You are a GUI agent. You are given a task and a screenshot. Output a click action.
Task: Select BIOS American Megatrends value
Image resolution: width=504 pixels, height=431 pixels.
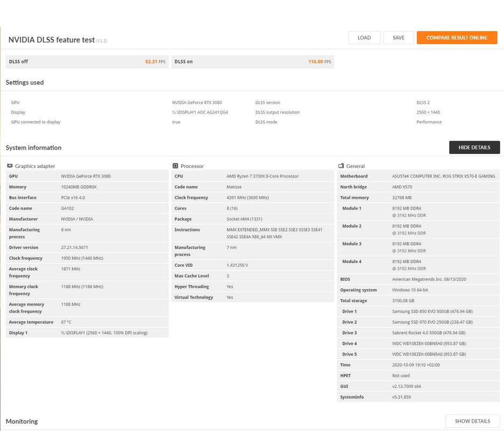pyautogui.click(x=429, y=279)
